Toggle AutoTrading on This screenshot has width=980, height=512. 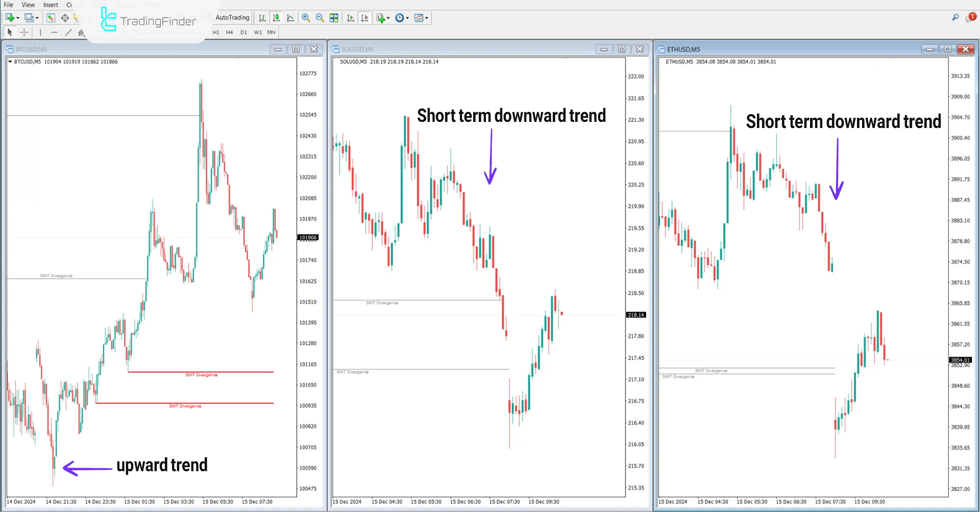[x=231, y=17]
